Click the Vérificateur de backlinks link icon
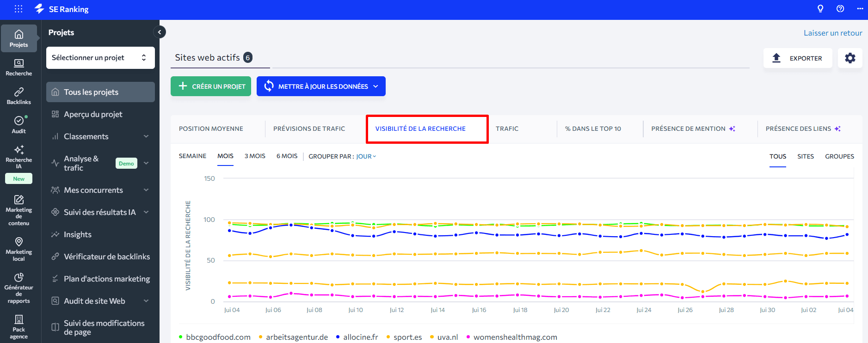 pyautogui.click(x=55, y=257)
